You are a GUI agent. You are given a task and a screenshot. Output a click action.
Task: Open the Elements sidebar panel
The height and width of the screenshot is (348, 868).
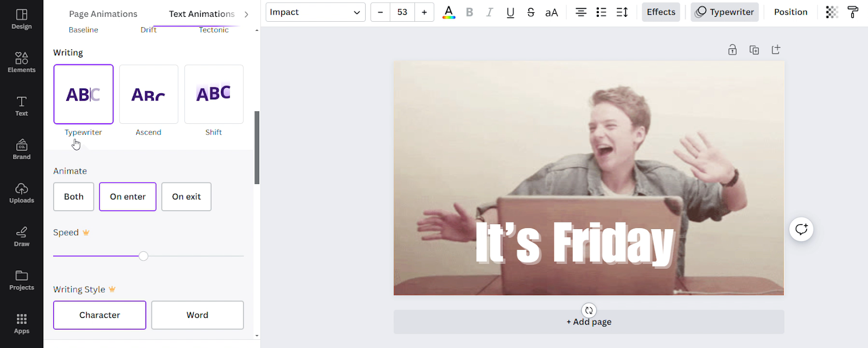coord(22,62)
